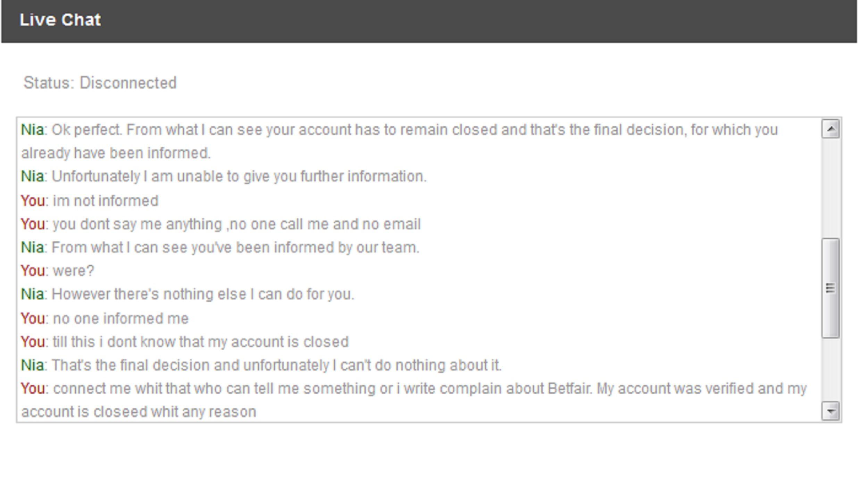Screen dimensions: 868x504
Task: Click the scrollbar down arrow button
Action: pyautogui.click(x=830, y=411)
